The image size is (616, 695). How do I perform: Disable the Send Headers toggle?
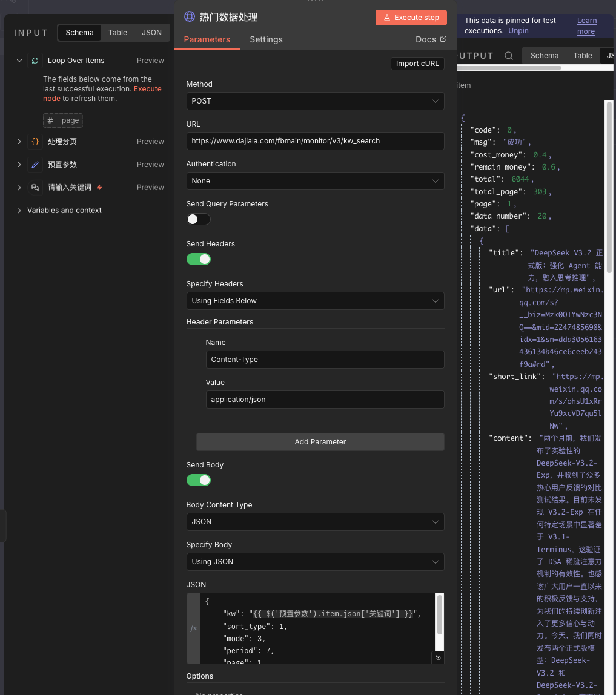click(198, 259)
